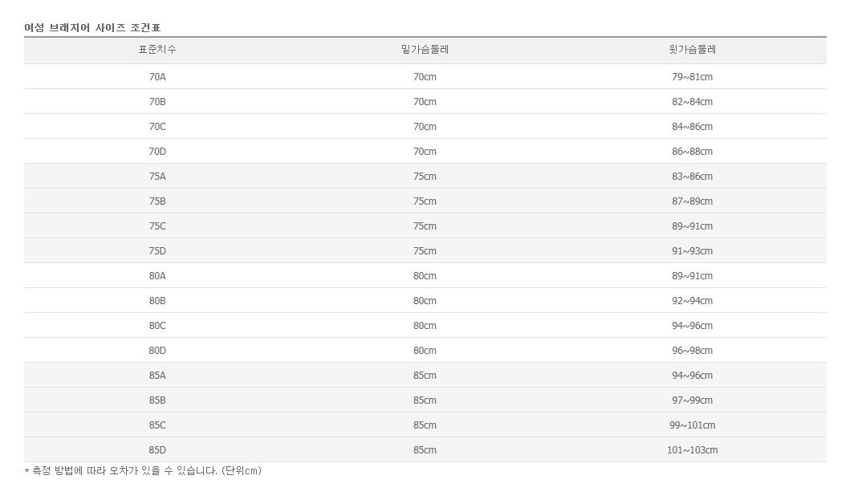Image resolution: width=862 pixels, height=504 pixels.
Task: Click the 85A size cell
Action: tap(157, 376)
